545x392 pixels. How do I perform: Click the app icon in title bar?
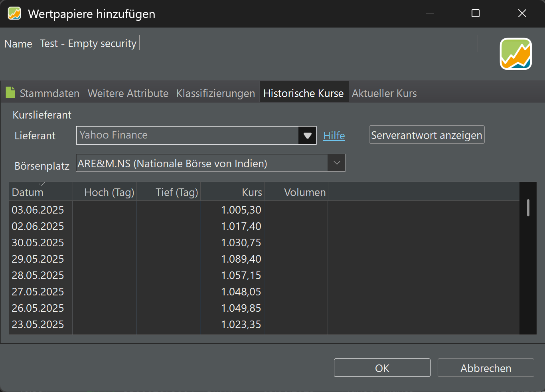(14, 14)
